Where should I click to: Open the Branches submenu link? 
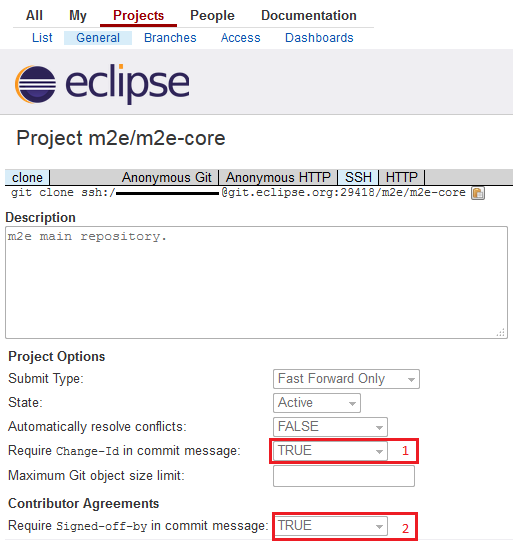click(x=170, y=38)
